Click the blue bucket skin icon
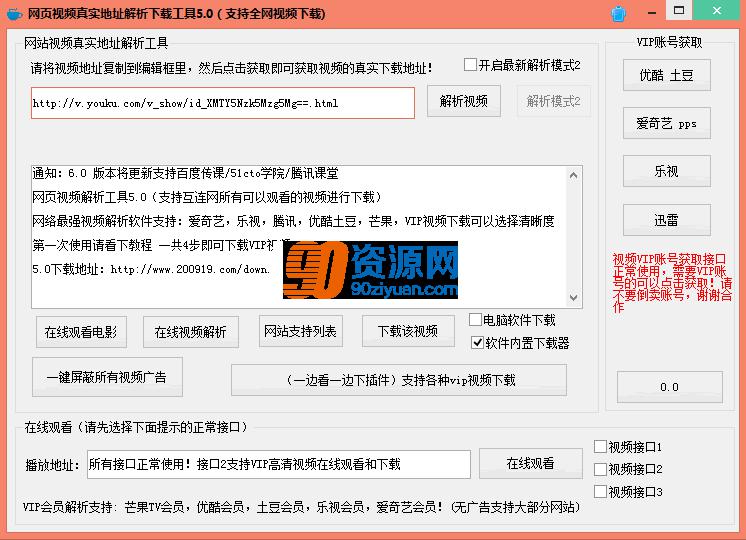746x540 pixels. coord(618,13)
